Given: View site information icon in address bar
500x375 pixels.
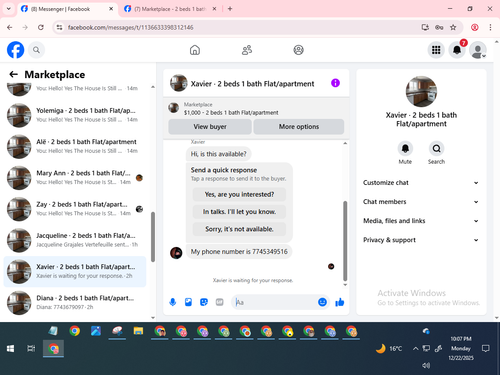Looking at the screenshot, I should [x=59, y=27].
